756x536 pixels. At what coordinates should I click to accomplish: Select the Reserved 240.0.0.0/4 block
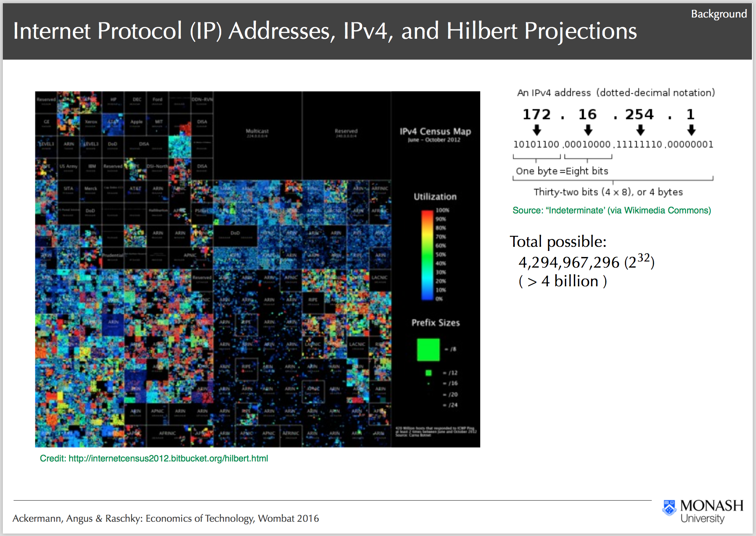(x=346, y=133)
